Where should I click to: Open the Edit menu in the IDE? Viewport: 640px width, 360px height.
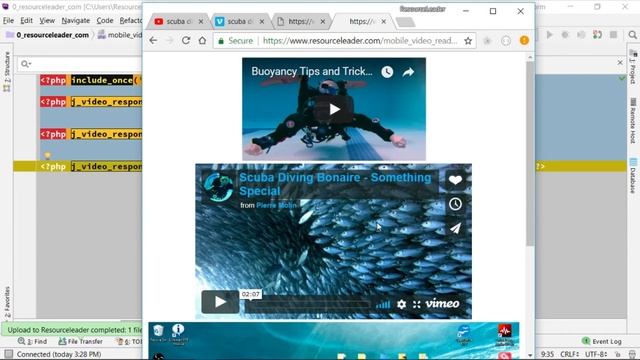coord(27,20)
